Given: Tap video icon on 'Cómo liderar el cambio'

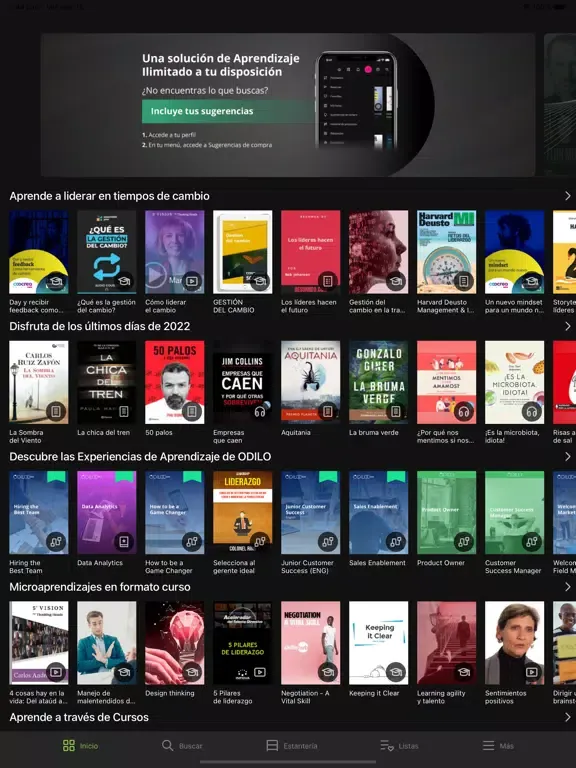Looking at the screenshot, I should [192, 281].
